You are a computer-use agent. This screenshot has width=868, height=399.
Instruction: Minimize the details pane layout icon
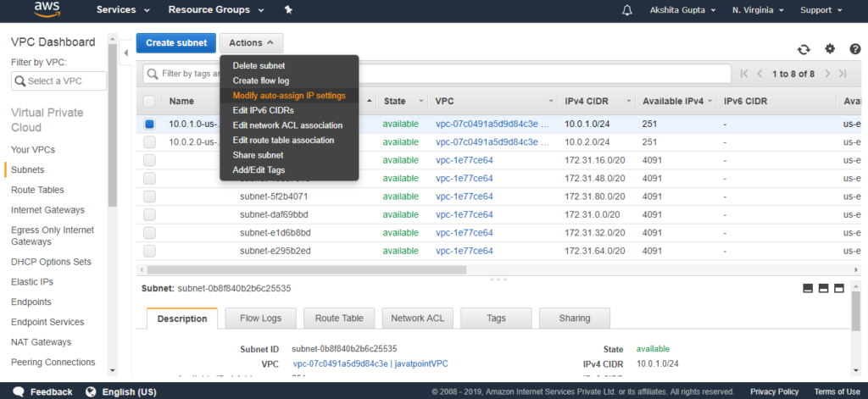808,288
